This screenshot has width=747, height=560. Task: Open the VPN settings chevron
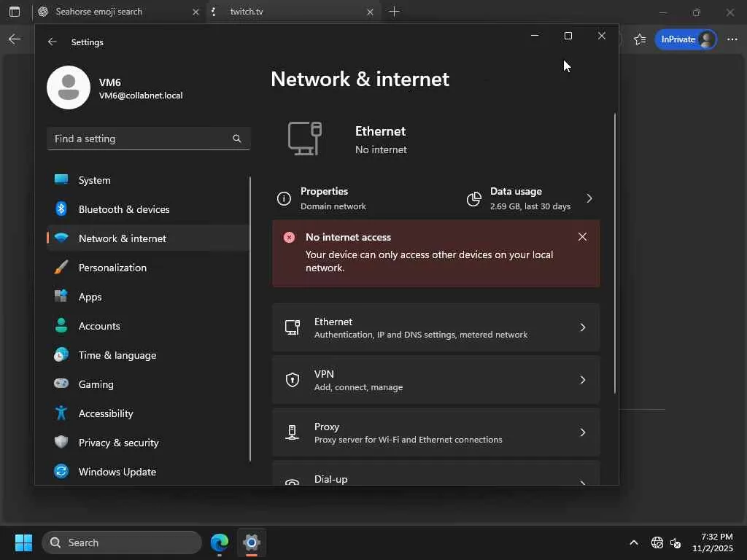click(x=582, y=380)
